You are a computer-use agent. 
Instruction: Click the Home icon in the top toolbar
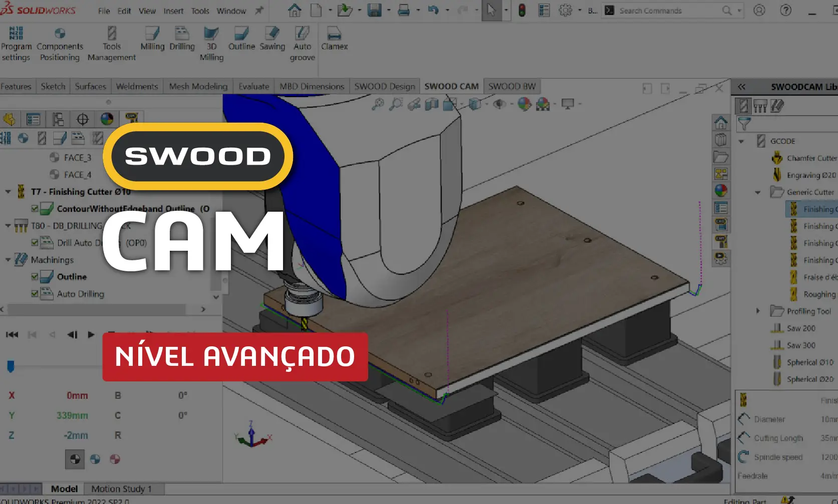[295, 10]
